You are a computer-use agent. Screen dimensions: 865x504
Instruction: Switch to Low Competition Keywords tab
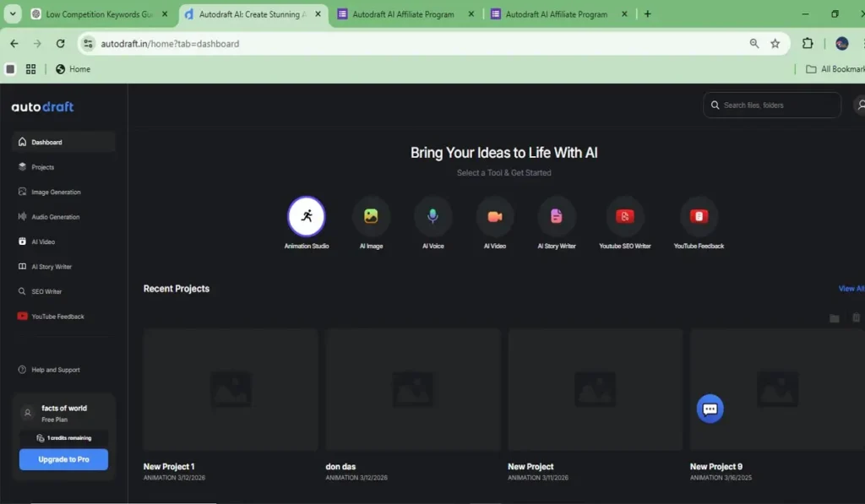[x=97, y=14]
